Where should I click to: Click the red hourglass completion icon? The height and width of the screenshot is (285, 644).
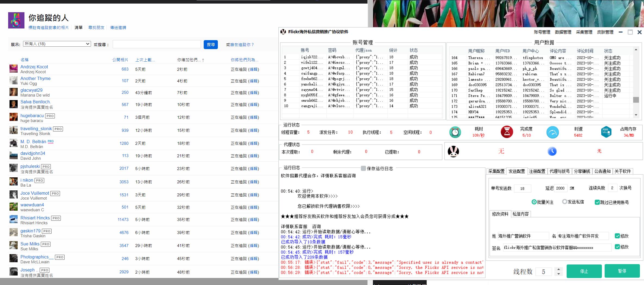click(507, 132)
